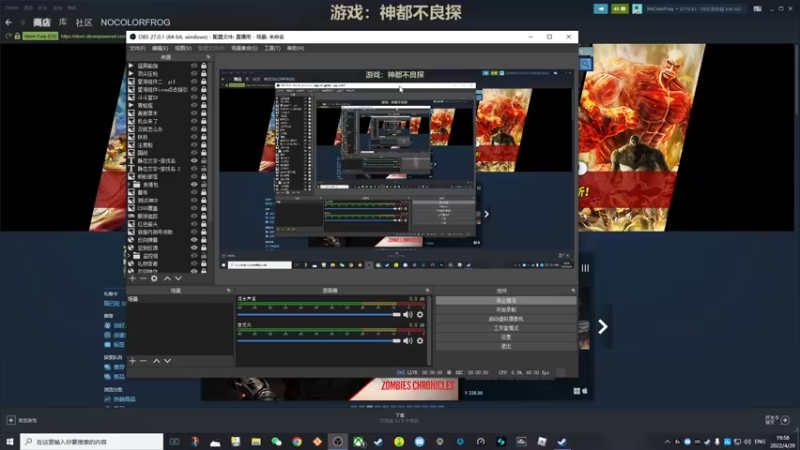
Task: Toggle lock on 监控组 folder
Action: pyautogui.click(x=204, y=256)
